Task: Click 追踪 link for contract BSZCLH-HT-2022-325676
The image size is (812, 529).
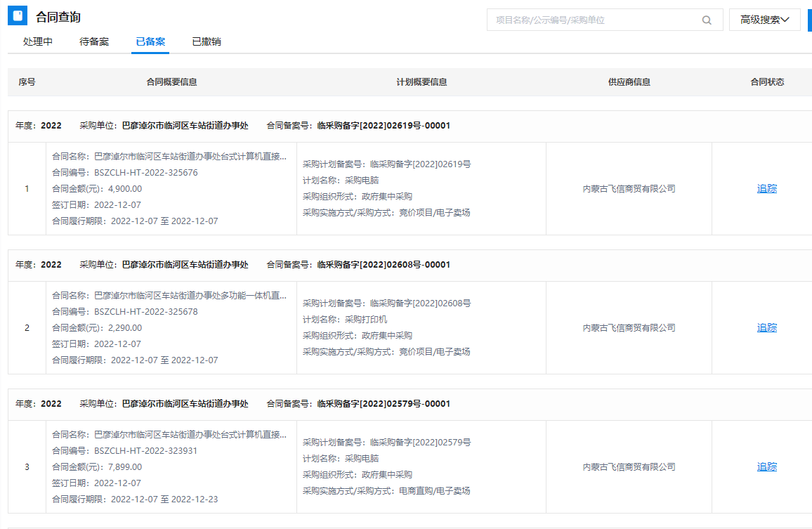Action: 767,188
